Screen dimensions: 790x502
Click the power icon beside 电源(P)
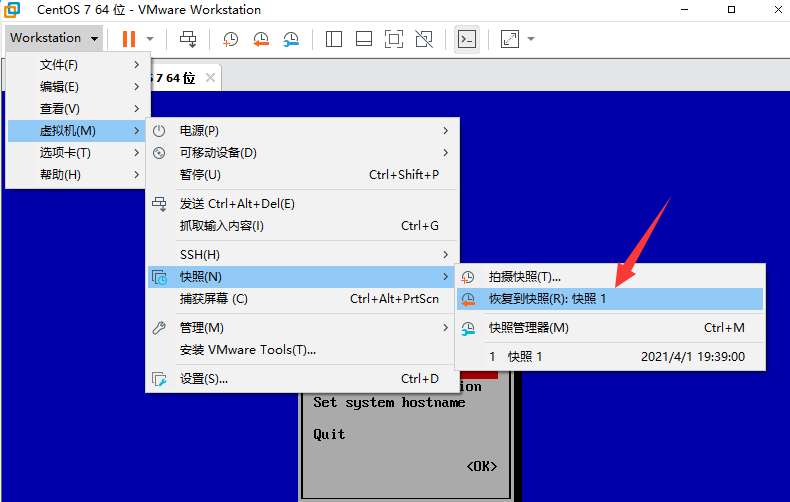click(159, 131)
